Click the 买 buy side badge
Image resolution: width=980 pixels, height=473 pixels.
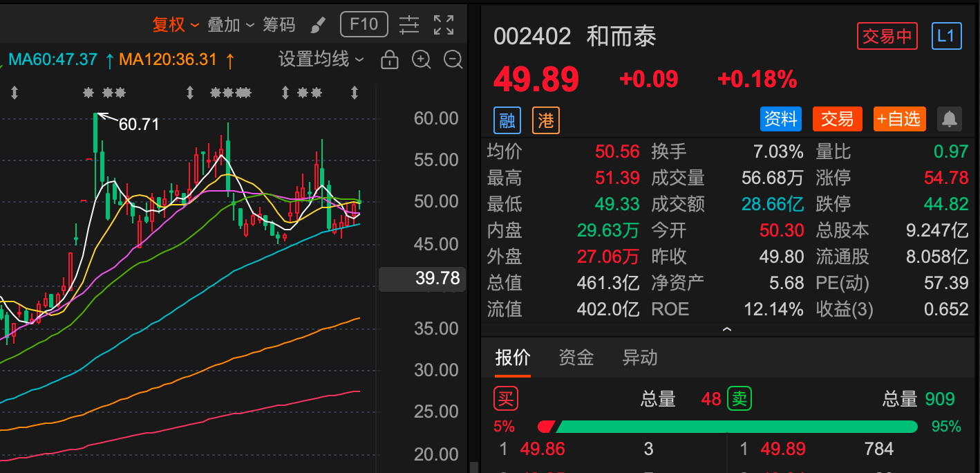506,398
